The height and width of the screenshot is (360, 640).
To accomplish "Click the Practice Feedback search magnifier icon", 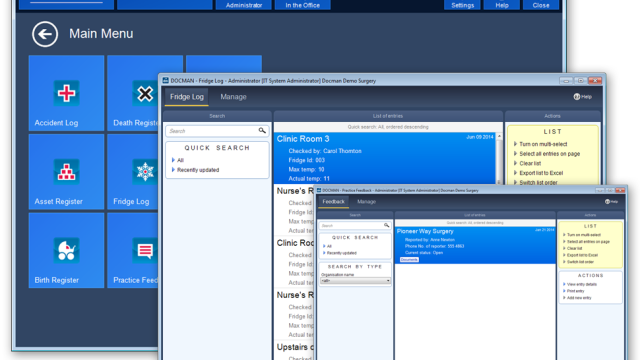I will (386, 225).
